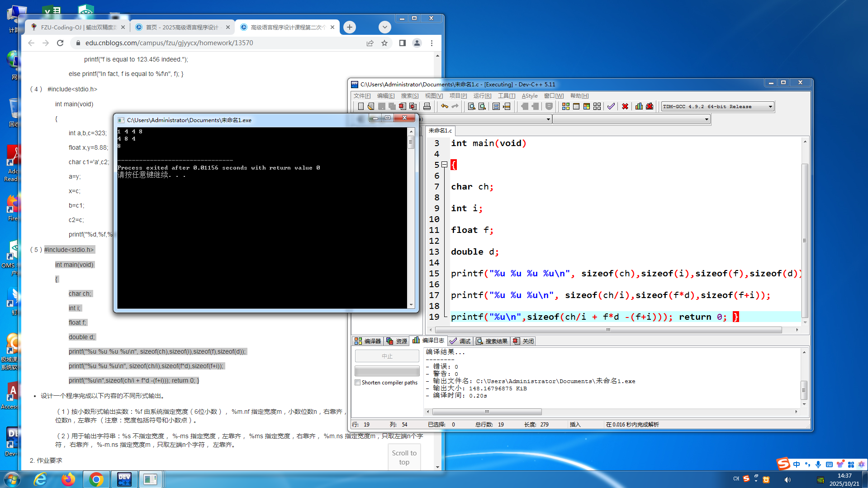Open the 帮助[H] menu in Dev-C++
This screenshot has height=488, width=868.
pyautogui.click(x=579, y=96)
